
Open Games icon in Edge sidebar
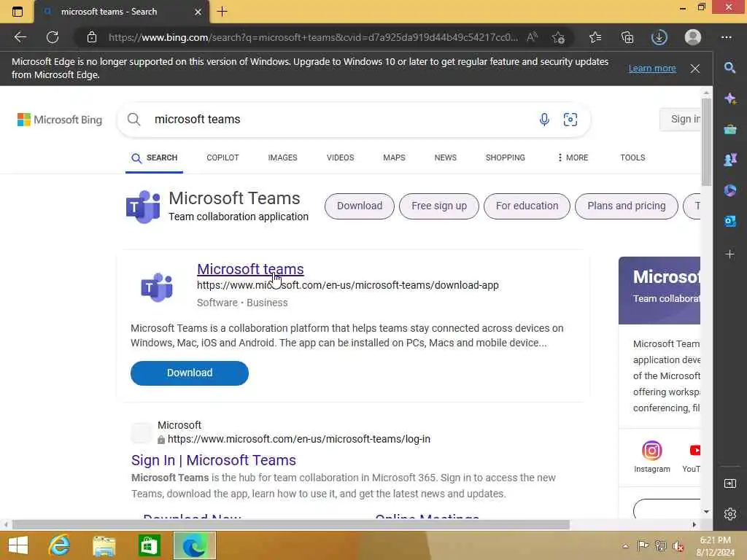coord(729,160)
